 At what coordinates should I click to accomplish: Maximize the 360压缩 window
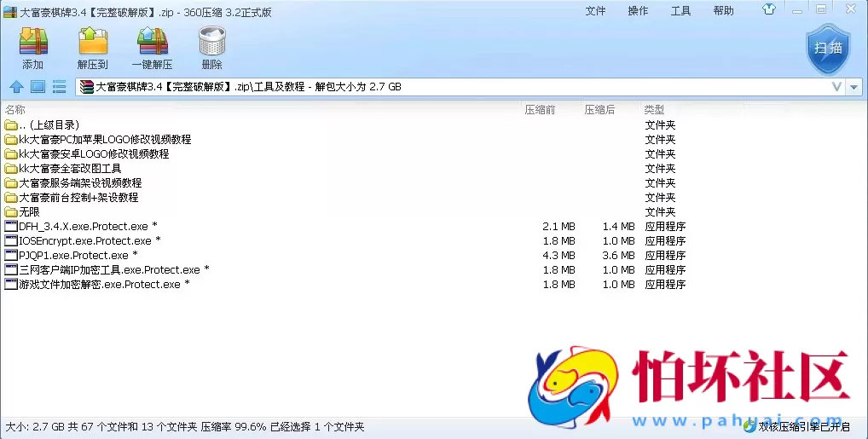821,9
